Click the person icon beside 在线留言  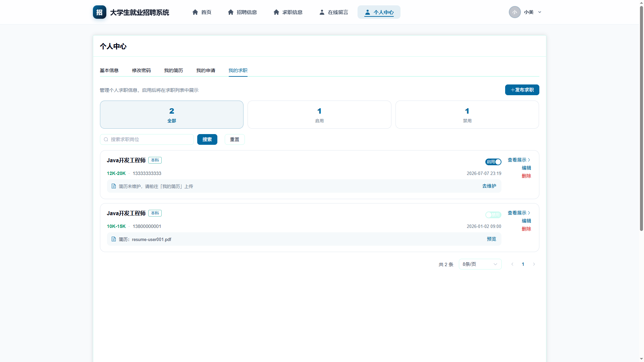point(322,12)
